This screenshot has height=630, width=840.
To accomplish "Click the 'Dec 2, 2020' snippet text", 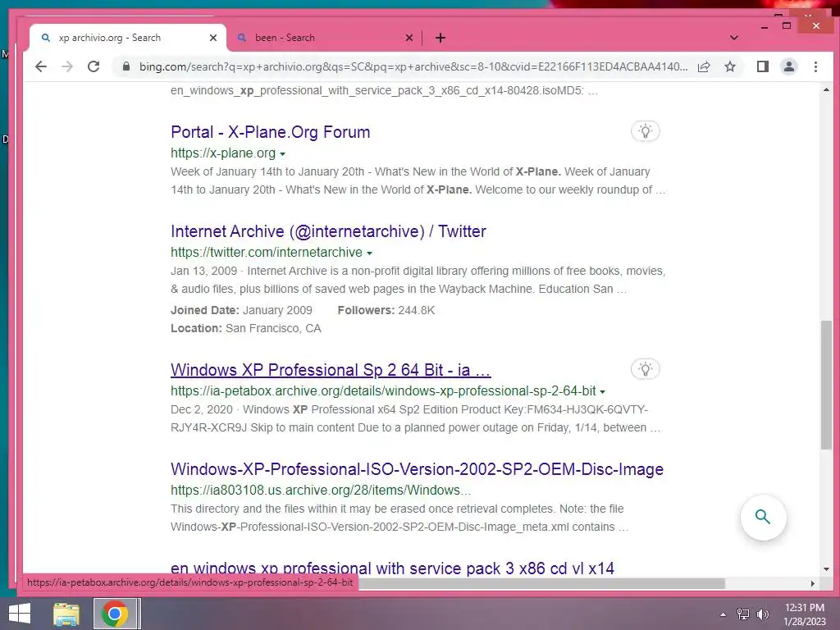I will [x=202, y=409].
